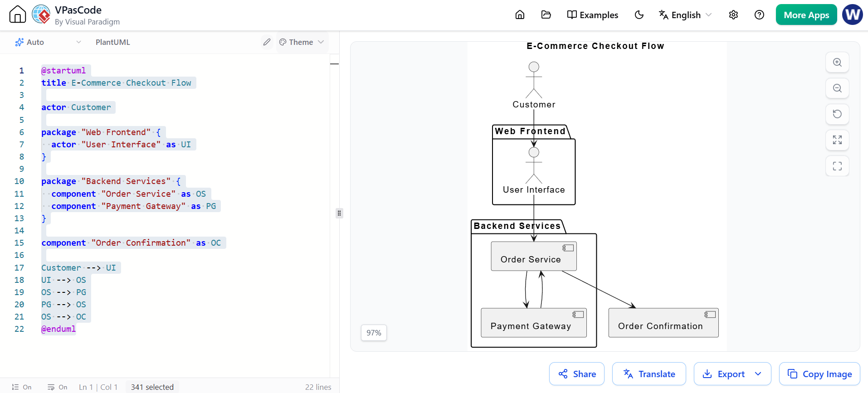Expand the Export options arrow
The width and height of the screenshot is (868, 393).
pos(758,374)
